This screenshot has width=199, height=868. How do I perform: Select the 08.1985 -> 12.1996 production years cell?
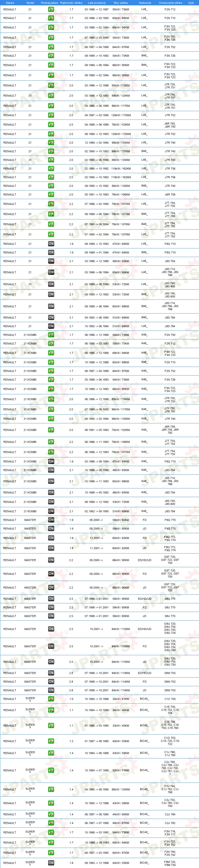pos(97,863)
